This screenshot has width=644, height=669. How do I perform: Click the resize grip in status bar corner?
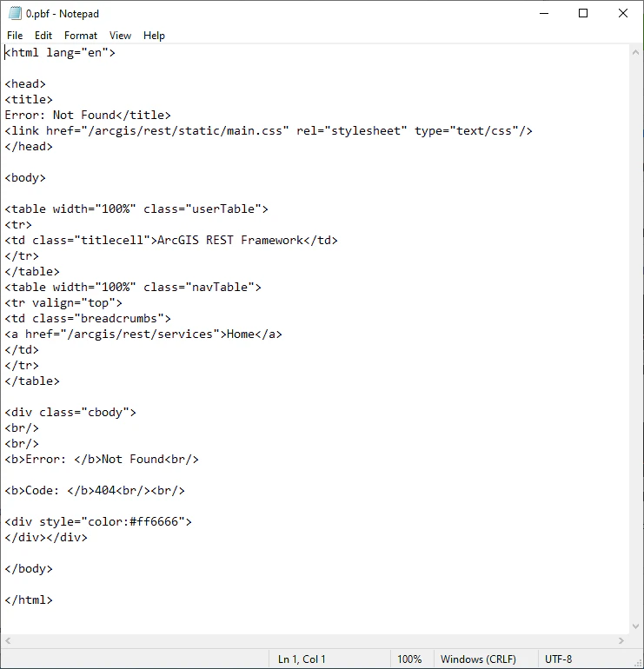[x=639, y=663]
